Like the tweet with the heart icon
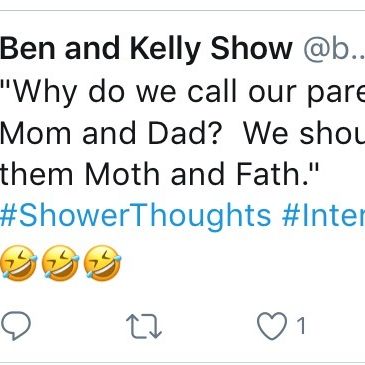The width and height of the screenshot is (365, 365). pos(272,326)
